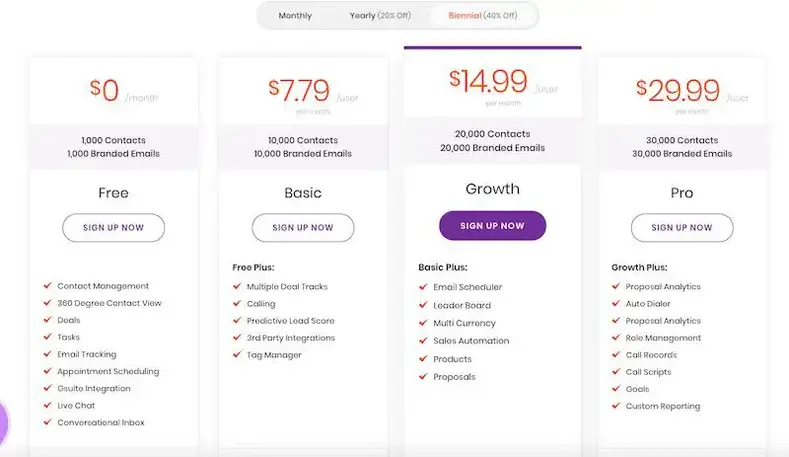Sign up for the Pro plan
The height and width of the screenshot is (457, 789).
pos(682,227)
